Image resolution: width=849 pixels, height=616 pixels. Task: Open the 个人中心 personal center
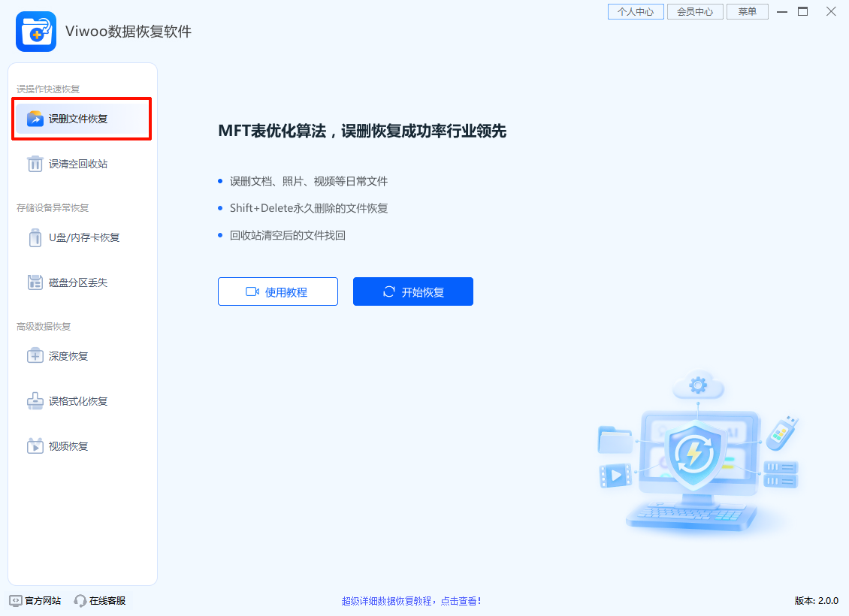635,11
